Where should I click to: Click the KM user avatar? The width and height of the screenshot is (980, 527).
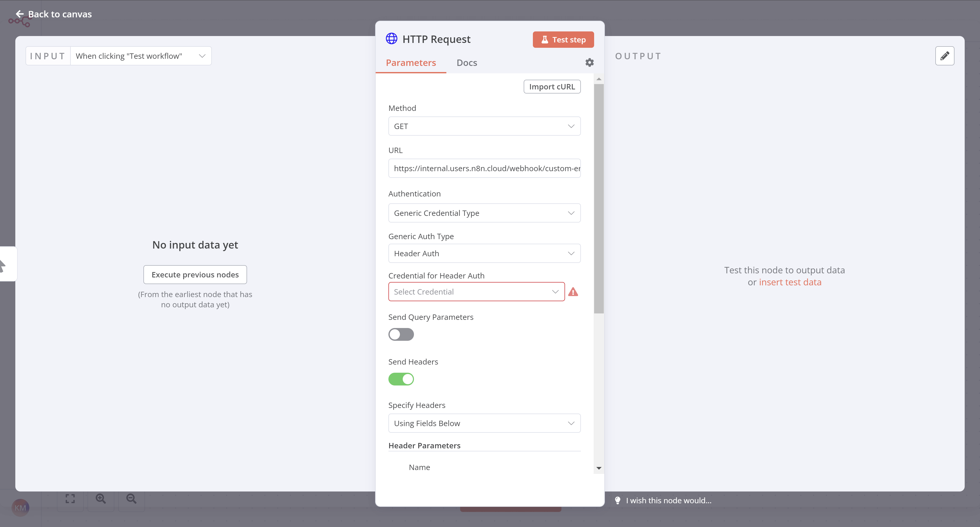[20, 507]
